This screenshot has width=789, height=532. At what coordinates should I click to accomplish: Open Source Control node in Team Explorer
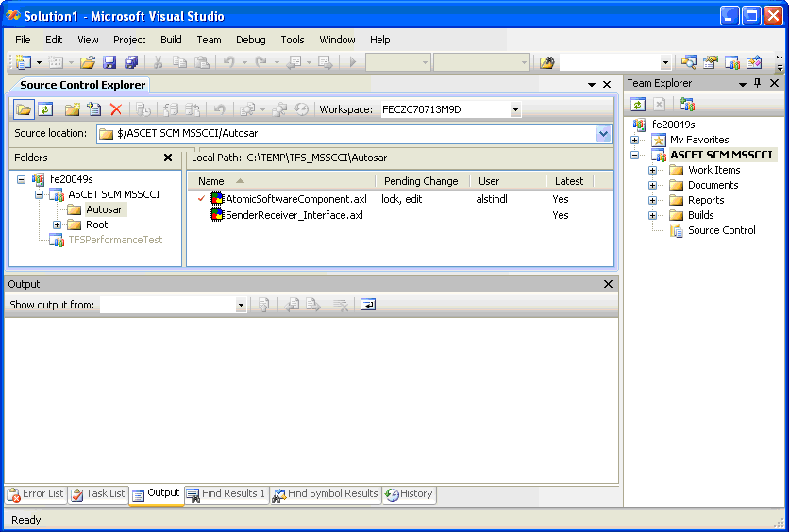pyautogui.click(x=722, y=230)
